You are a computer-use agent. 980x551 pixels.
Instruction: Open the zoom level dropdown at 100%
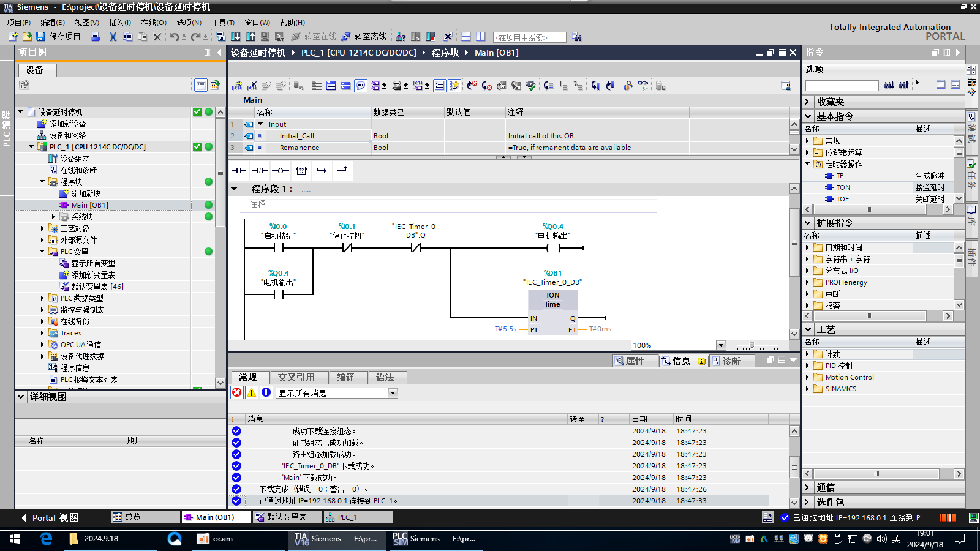point(721,345)
